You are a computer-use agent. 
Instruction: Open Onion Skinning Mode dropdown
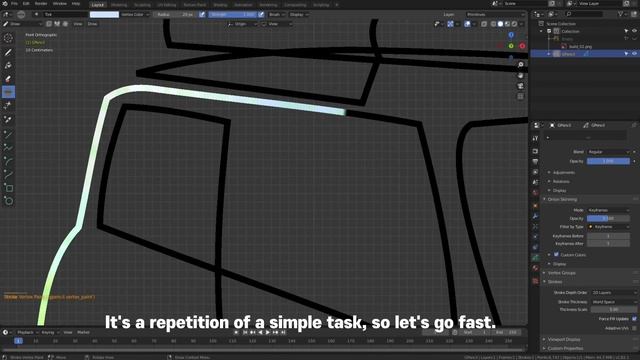point(608,210)
